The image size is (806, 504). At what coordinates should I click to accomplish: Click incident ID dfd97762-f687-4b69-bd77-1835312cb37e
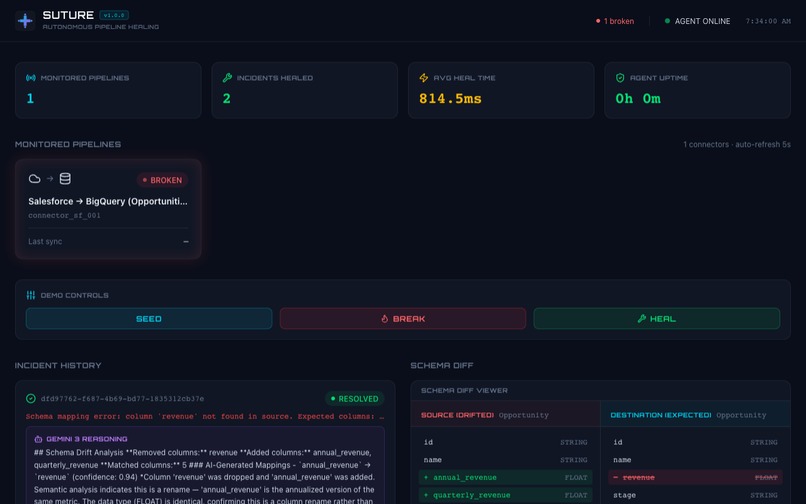click(122, 399)
